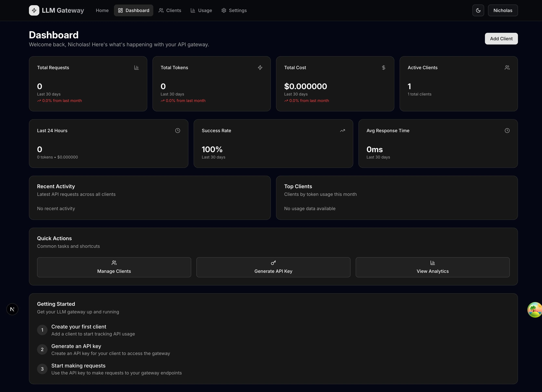Click the clock icon on Avg Response Time card

pos(507,130)
